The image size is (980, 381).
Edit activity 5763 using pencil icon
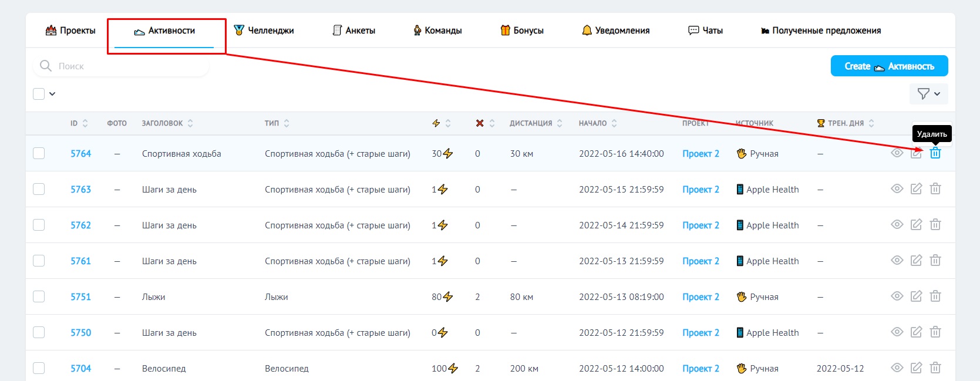[916, 189]
